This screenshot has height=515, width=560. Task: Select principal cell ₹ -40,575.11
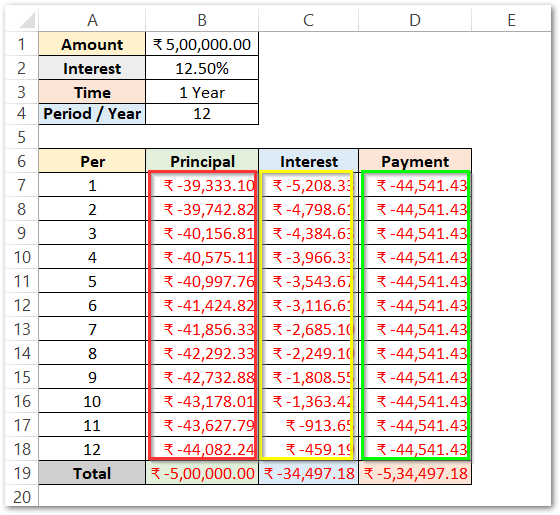click(x=202, y=257)
